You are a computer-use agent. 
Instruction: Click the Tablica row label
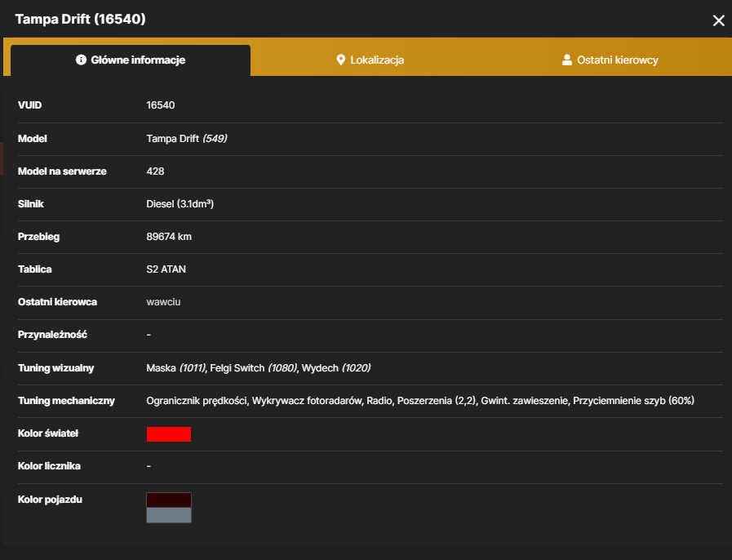pos(34,269)
